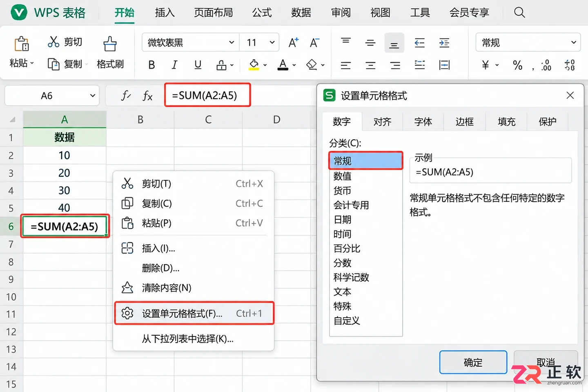Image resolution: width=588 pixels, height=392 pixels.
Task: Click the formula bar input =SUM(A2:A5)
Action: (207, 95)
